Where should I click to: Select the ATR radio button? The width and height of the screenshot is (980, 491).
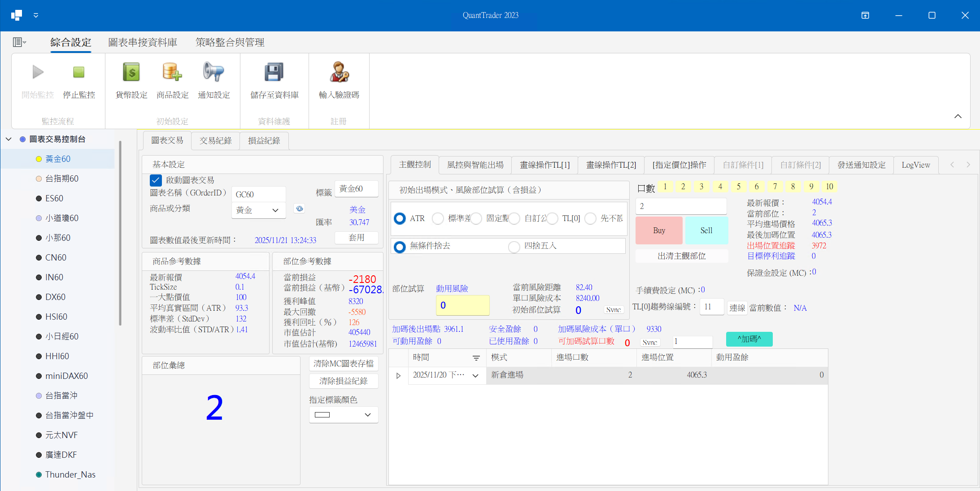point(399,218)
